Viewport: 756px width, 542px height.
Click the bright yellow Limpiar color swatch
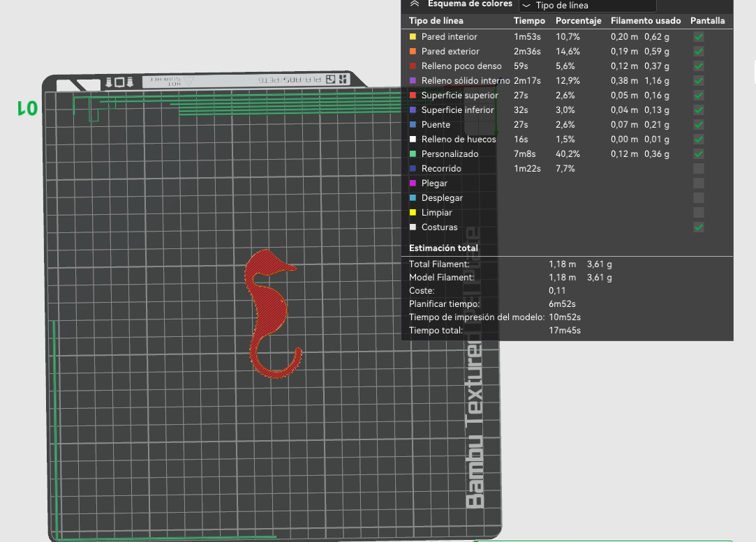[x=413, y=213]
